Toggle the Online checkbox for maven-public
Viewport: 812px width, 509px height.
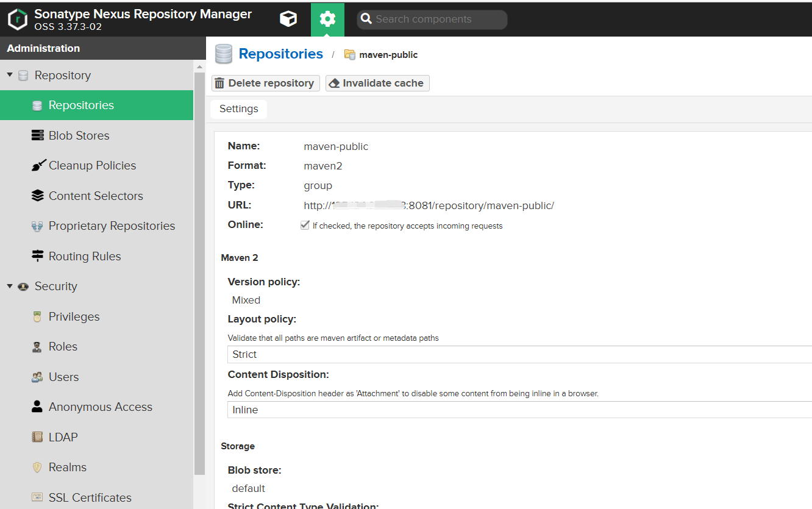coord(305,225)
